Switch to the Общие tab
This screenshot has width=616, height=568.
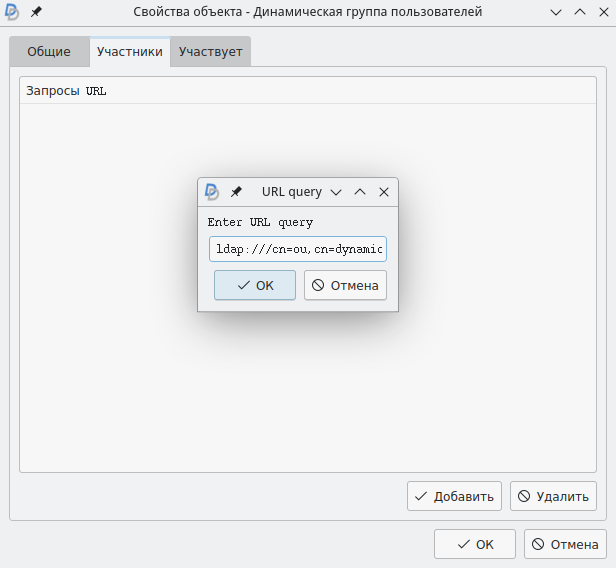click(x=49, y=52)
